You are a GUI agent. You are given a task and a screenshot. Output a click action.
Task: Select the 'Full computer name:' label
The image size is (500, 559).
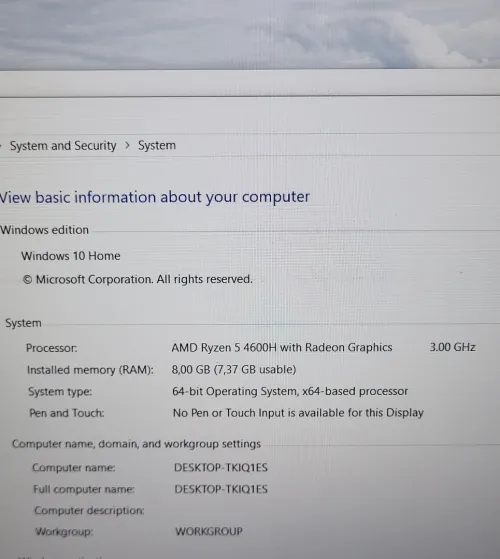click(x=84, y=489)
